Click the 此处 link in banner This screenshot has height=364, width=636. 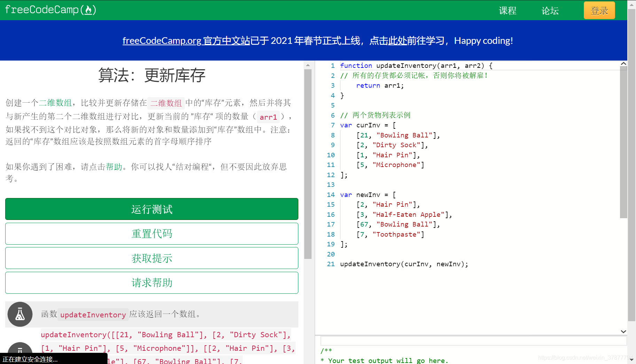[x=398, y=41]
